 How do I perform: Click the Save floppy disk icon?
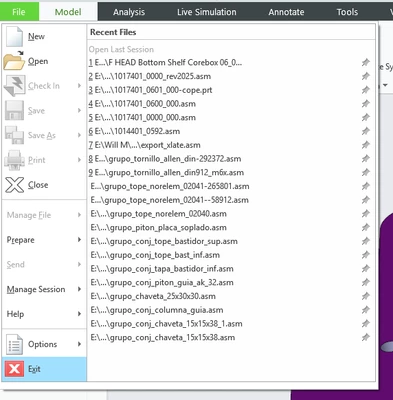coord(14,110)
